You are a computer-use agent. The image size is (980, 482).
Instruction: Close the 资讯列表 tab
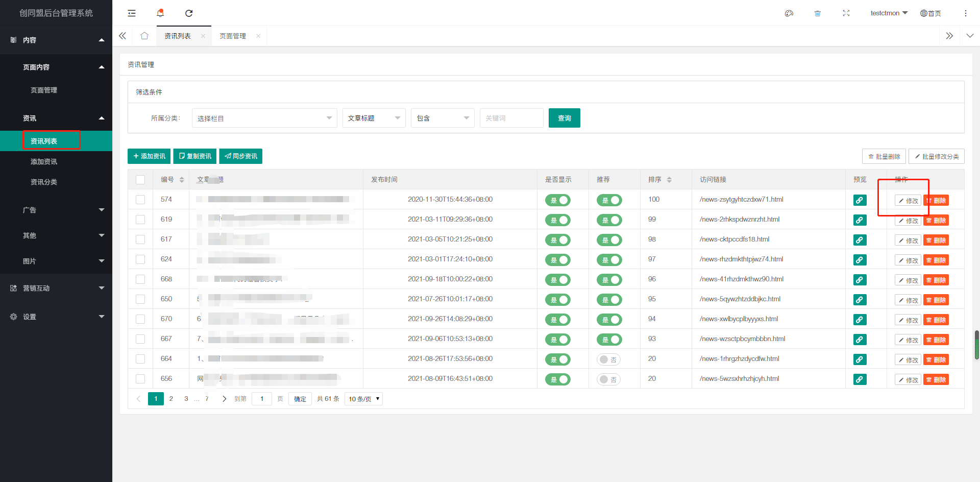tap(203, 36)
